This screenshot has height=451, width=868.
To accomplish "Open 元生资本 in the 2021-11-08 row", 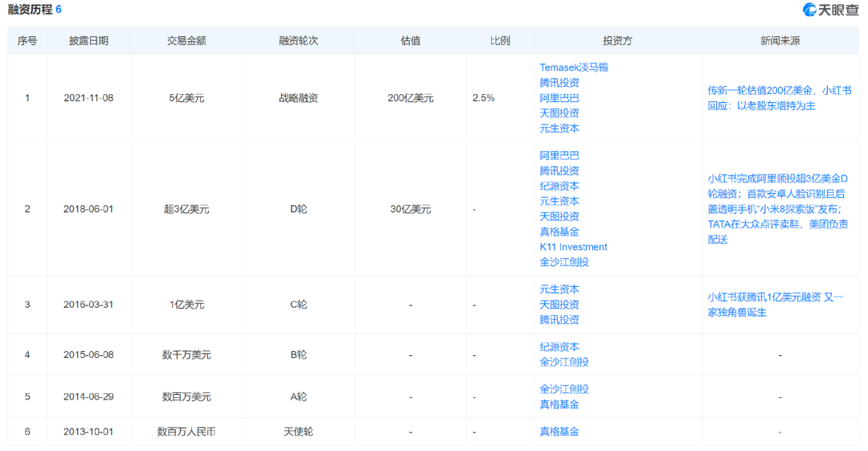I will [x=559, y=129].
